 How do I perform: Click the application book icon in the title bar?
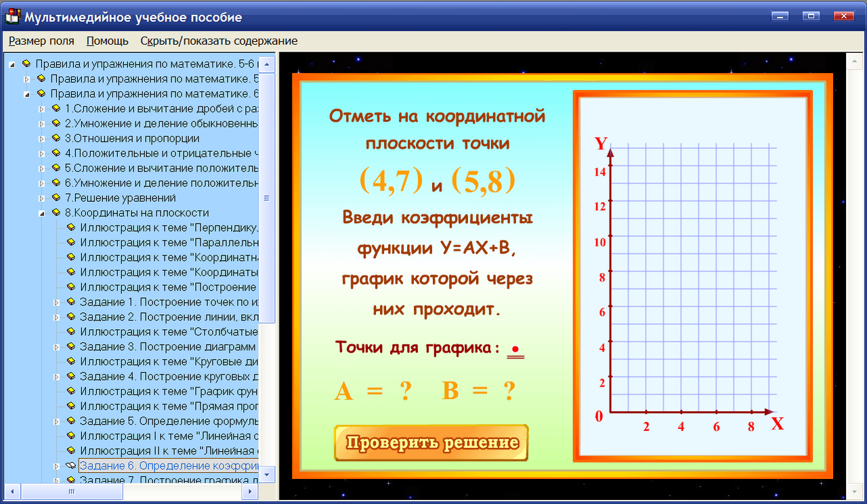pyautogui.click(x=12, y=17)
